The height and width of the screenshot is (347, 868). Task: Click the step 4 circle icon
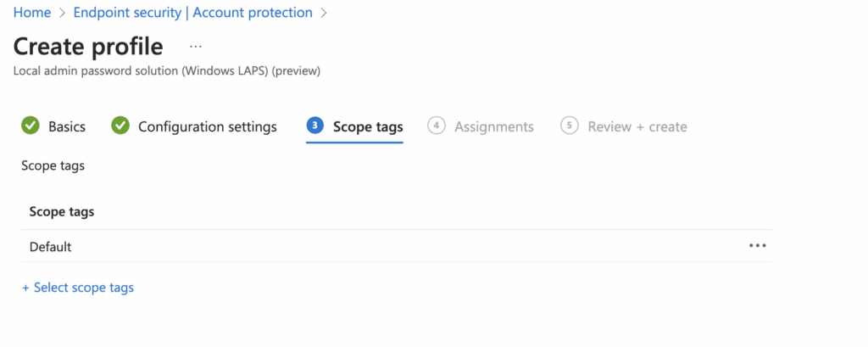[437, 126]
